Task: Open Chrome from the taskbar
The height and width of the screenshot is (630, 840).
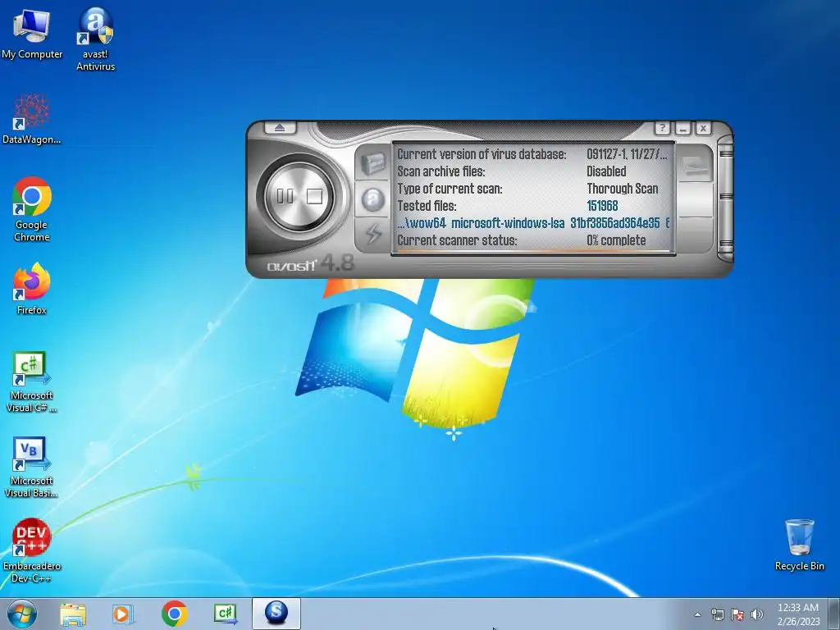Action: pos(174,614)
